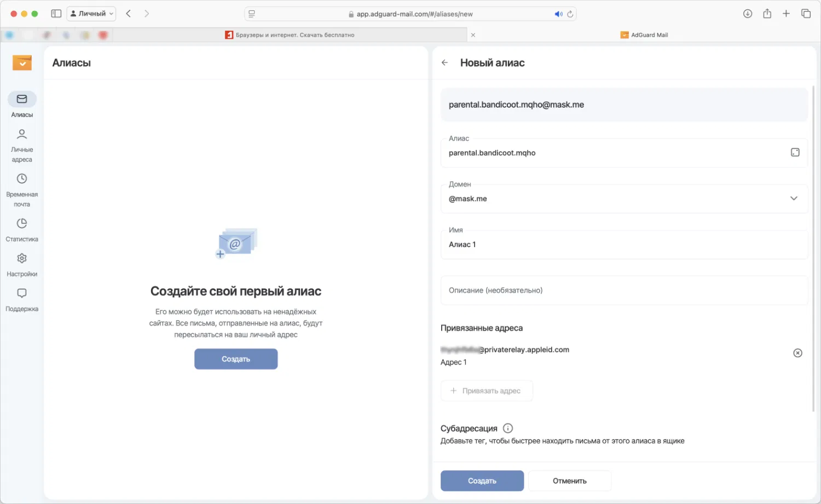Toggle the Safari sidebar button

point(56,14)
